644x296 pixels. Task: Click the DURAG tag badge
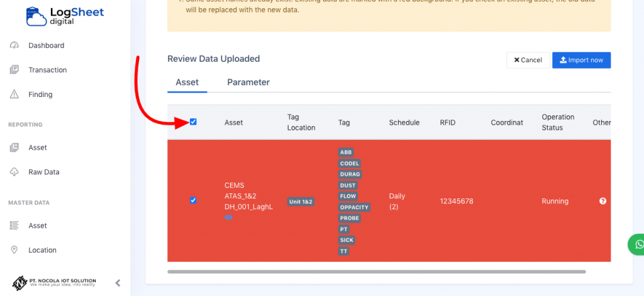[350, 174]
